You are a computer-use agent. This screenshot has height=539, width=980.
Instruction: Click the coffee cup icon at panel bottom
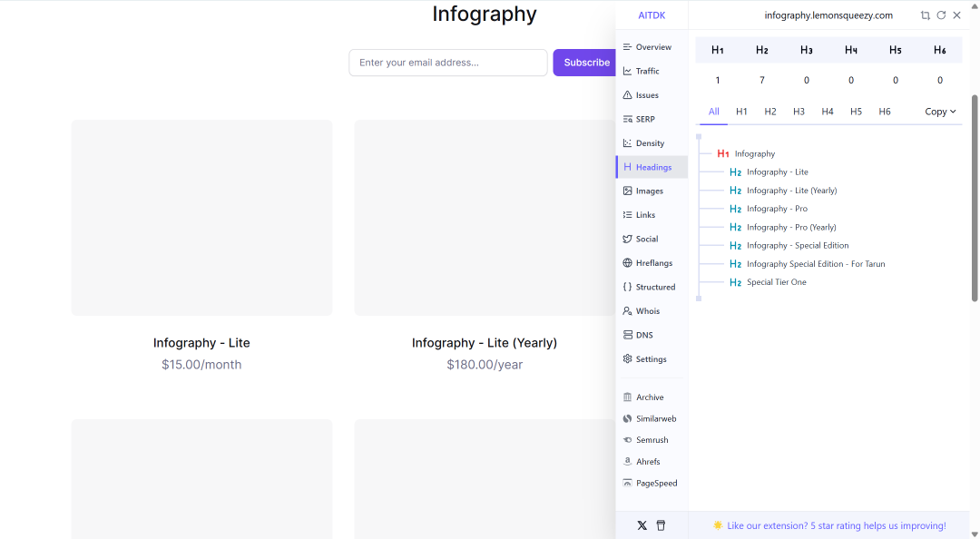661,525
